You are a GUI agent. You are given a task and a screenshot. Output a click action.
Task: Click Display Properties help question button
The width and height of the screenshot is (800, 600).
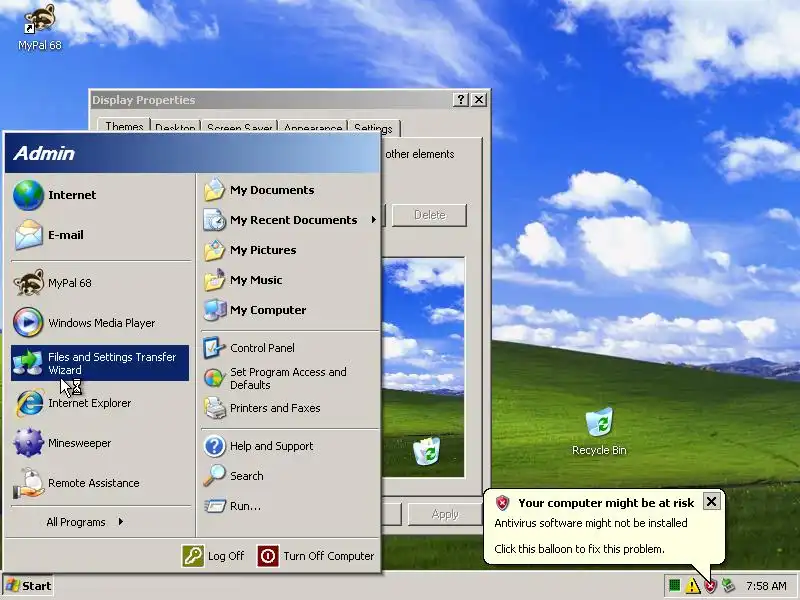(x=460, y=99)
